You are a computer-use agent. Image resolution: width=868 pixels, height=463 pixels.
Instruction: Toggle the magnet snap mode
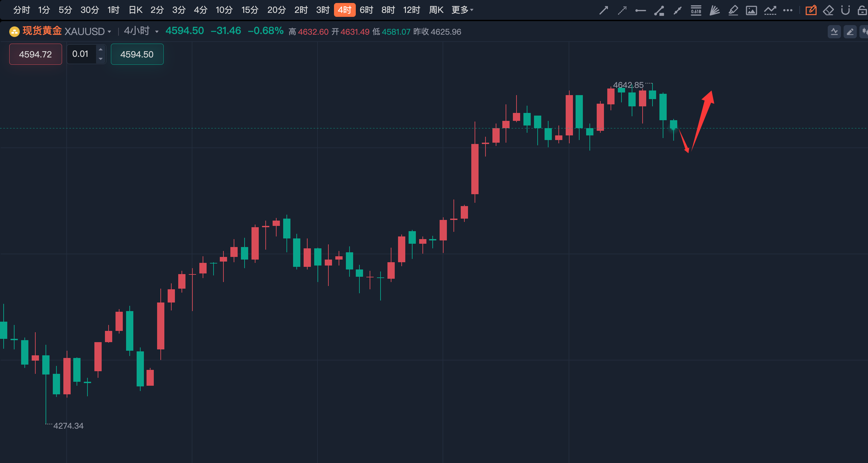[x=845, y=11]
